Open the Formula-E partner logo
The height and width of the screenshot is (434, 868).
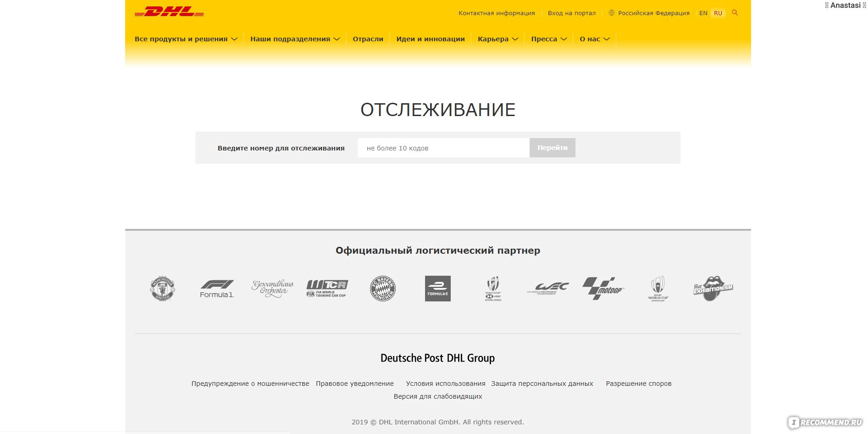pos(438,289)
